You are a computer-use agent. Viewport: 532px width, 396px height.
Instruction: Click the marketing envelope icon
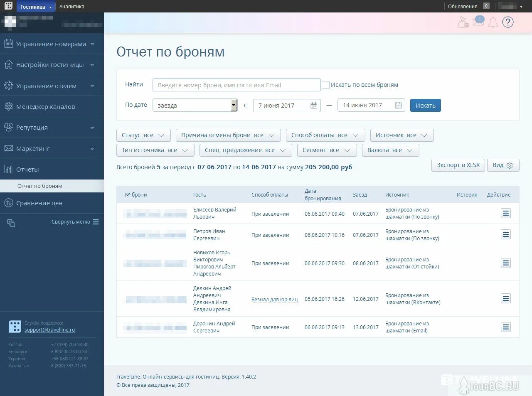click(x=8, y=148)
